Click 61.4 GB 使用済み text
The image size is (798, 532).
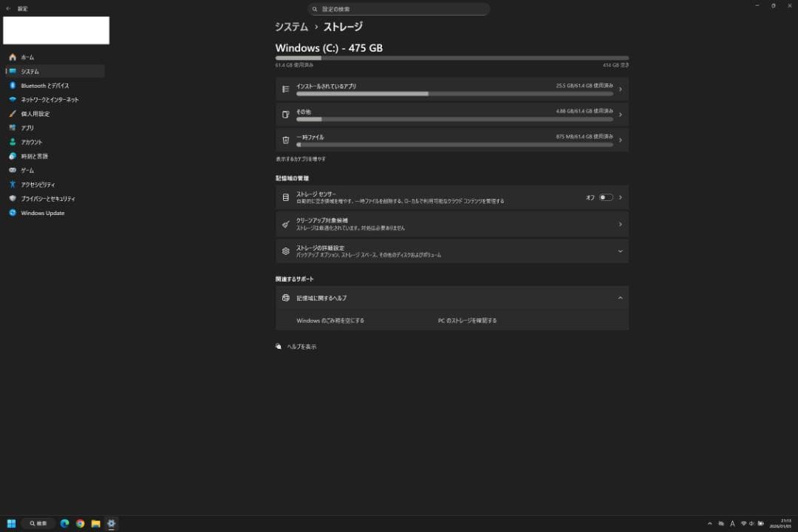pyautogui.click(x=294, y=65)
